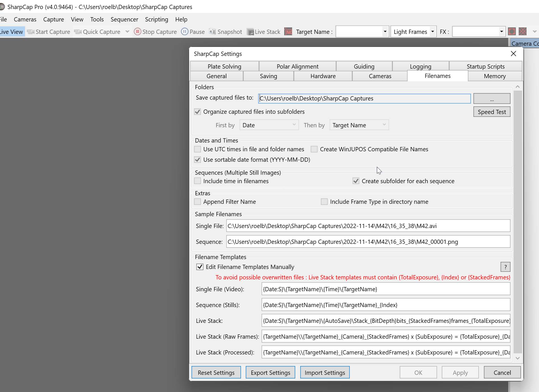This screenshot has height=392, width=539.
Task: Switch to the Logging tab
Action: 421,66
